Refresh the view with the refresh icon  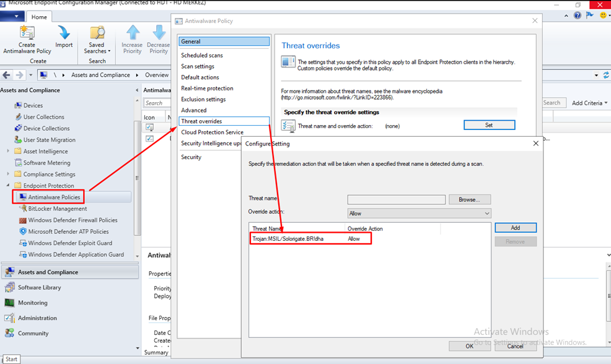click(x=606, y=75)
